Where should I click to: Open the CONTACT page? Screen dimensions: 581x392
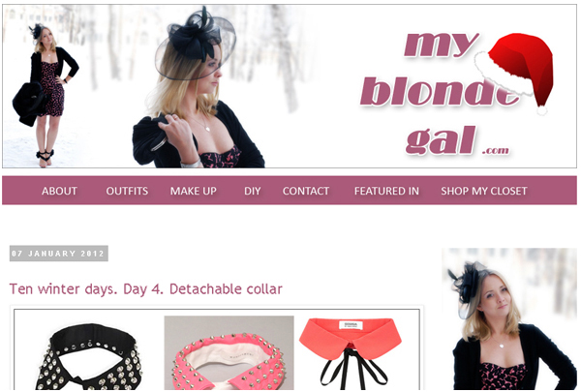(x=306, y=191)
